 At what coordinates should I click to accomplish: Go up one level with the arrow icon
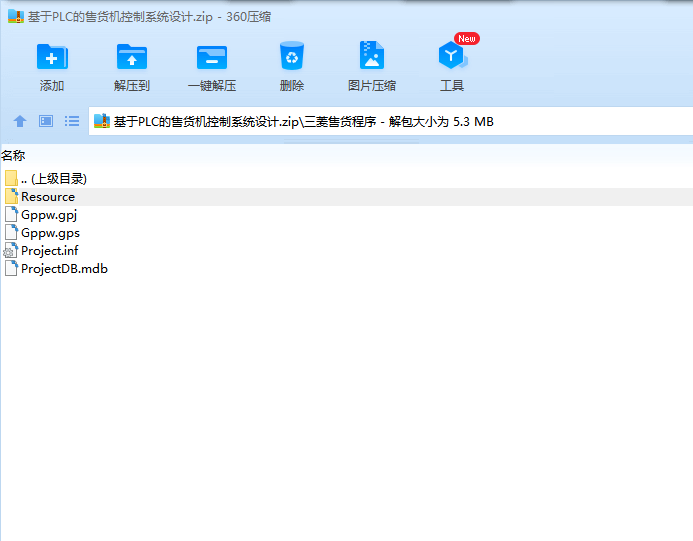point(20,121)
